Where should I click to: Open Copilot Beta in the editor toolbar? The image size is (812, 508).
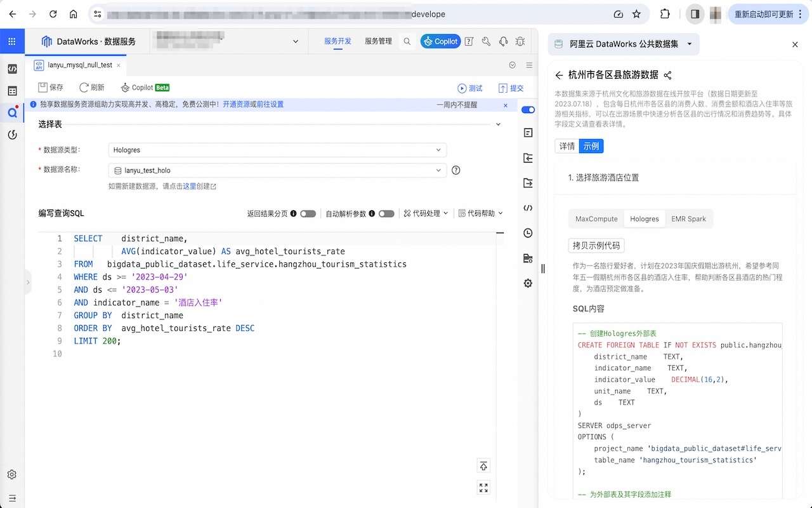click(x=145, y=88)
